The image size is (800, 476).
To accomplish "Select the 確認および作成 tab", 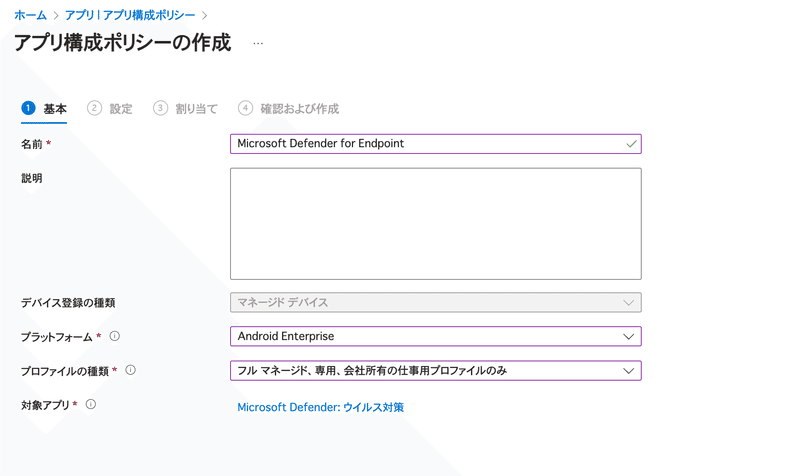I will tap(299, 109).
